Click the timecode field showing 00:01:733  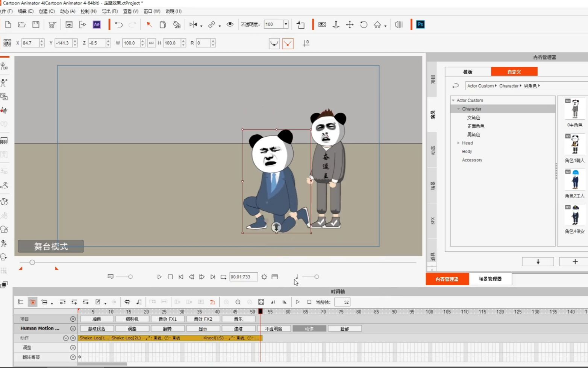(x=243, y=277)
